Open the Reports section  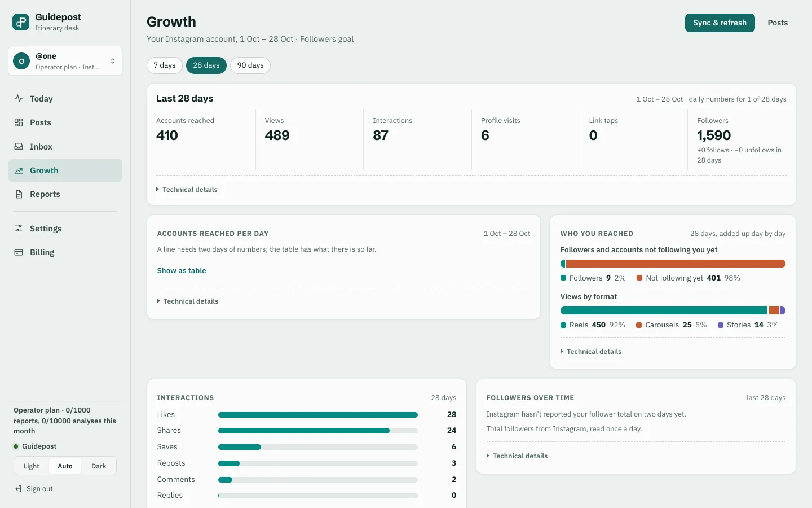65,194
